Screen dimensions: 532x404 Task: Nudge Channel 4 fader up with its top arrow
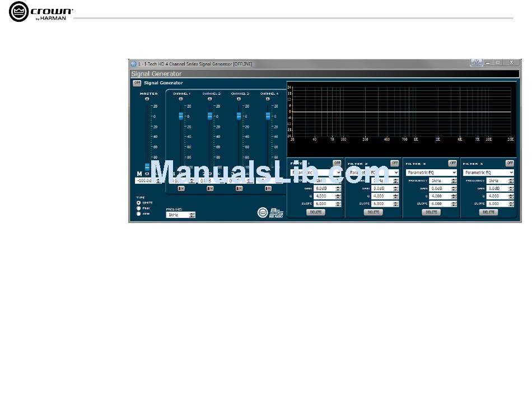[268, 99]
